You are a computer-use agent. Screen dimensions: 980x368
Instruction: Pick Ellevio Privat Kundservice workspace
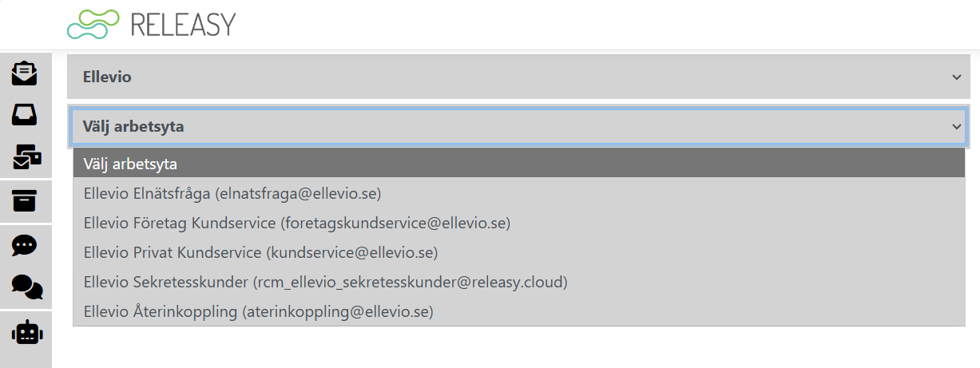(260, 252)
